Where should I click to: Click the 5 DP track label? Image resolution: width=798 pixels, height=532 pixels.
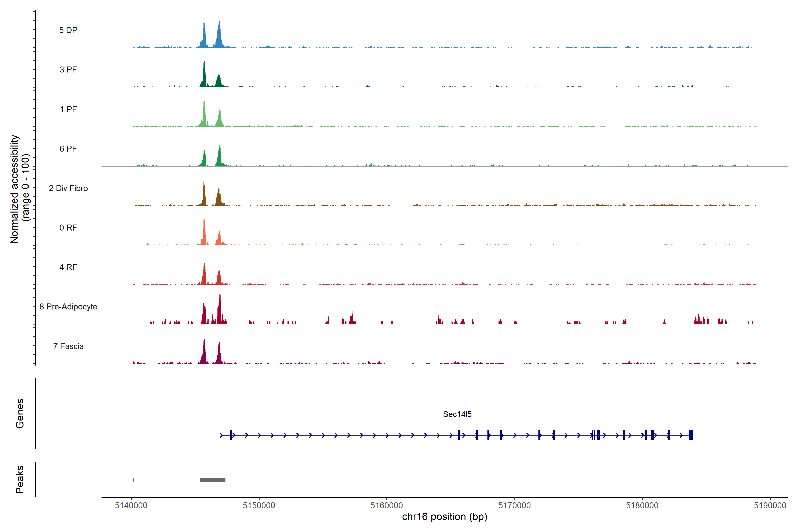(68, 30)
